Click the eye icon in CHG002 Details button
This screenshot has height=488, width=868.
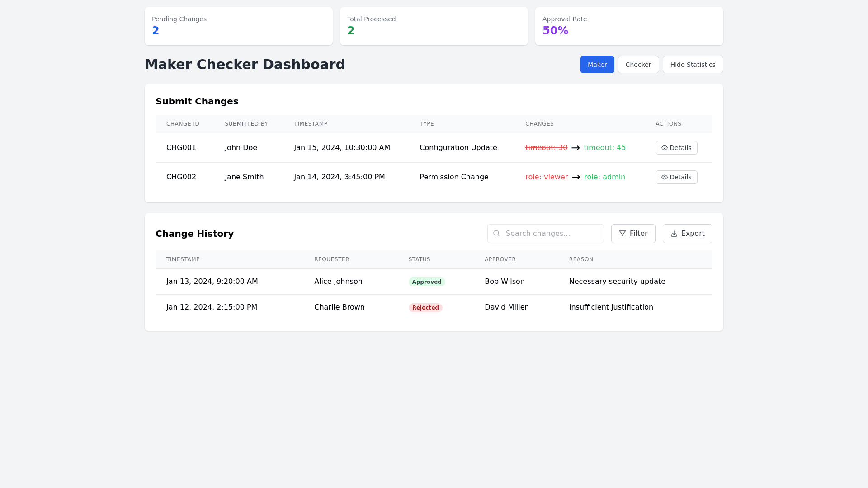664,177
